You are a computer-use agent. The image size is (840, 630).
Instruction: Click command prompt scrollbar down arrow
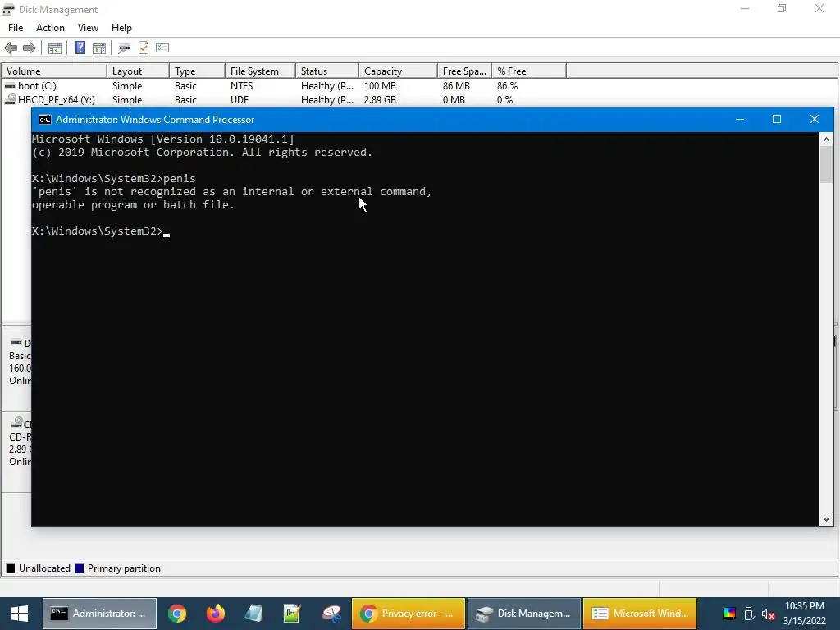(826, 518)
